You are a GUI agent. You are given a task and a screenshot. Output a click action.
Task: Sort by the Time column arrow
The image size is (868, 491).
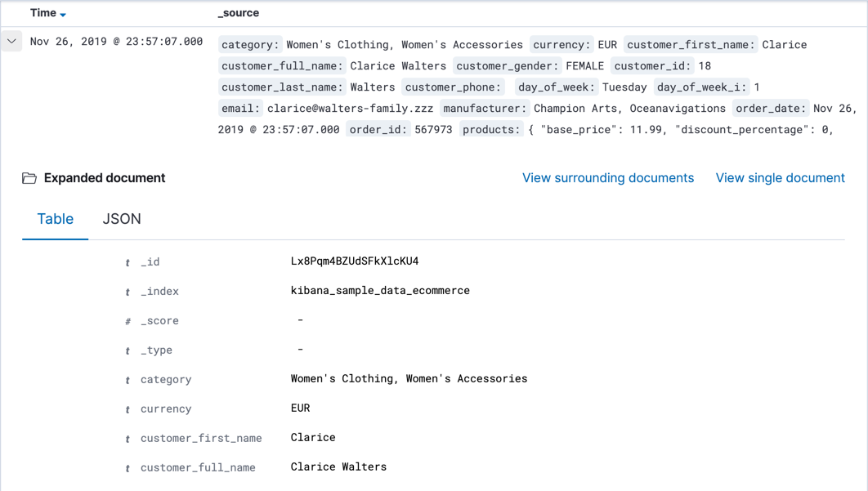pos(63,15)
